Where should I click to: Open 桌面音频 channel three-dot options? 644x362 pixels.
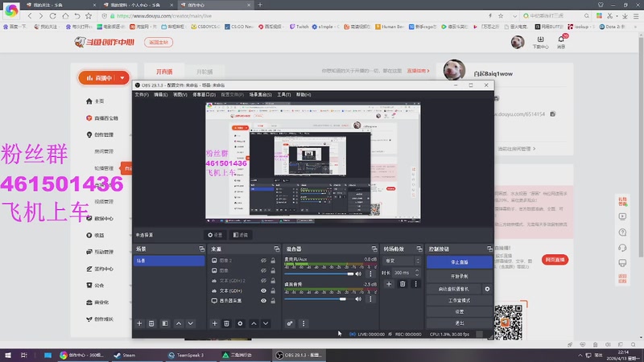(370, 298)
